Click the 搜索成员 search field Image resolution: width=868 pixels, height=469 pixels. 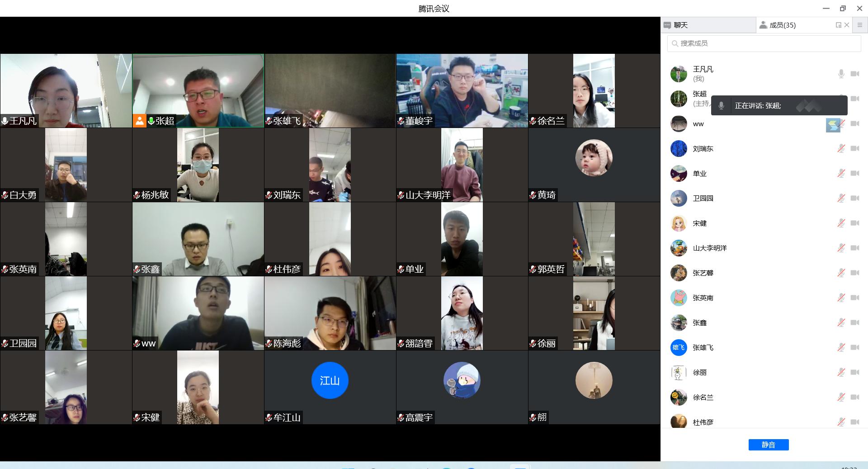point(764,43)
